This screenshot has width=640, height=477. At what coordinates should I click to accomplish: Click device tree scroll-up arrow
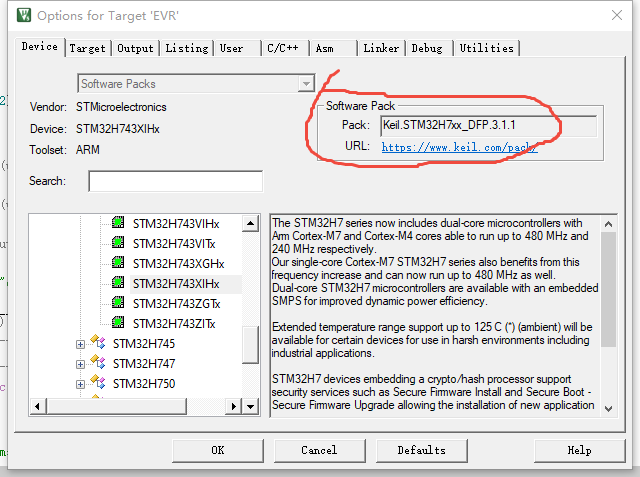250,223
